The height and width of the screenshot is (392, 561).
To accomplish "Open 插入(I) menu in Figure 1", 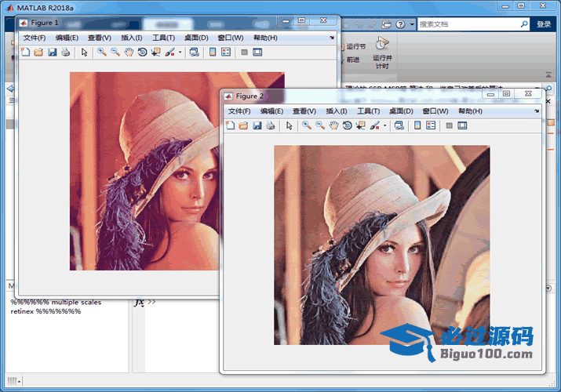I will point(131,38).
